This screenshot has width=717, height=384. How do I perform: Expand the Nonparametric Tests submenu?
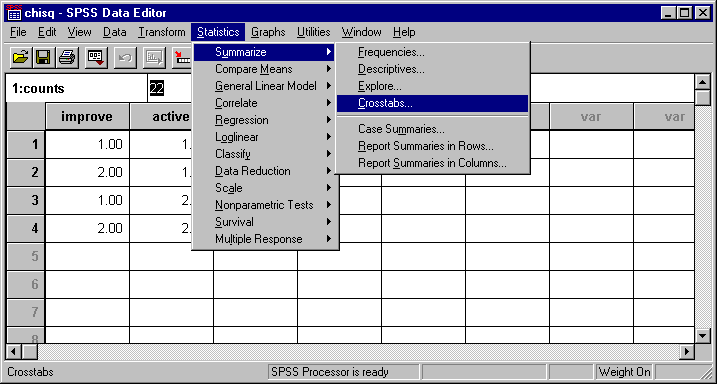coord(264,205)
